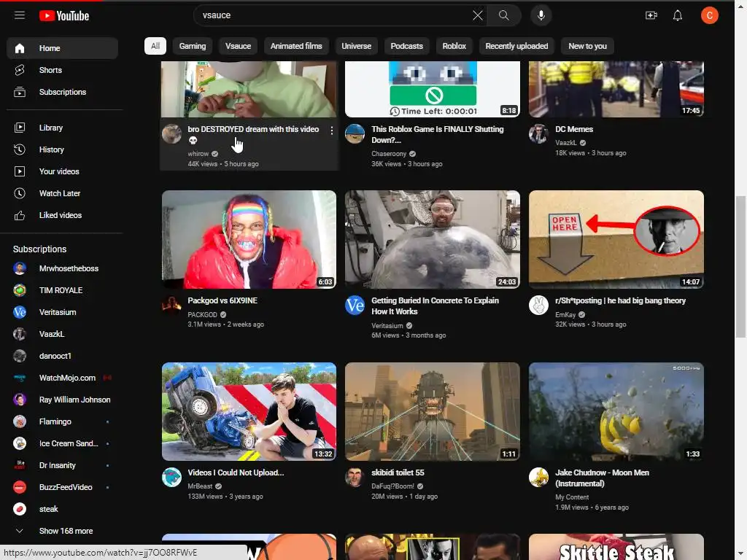
Task: Open Your videos in the sidebar
Action: point(63,171)
